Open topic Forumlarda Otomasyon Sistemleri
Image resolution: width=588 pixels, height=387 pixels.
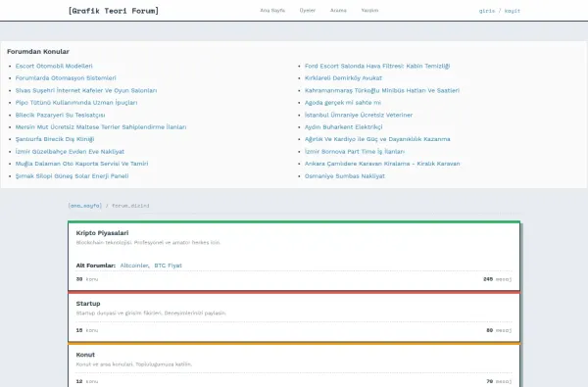66,78
